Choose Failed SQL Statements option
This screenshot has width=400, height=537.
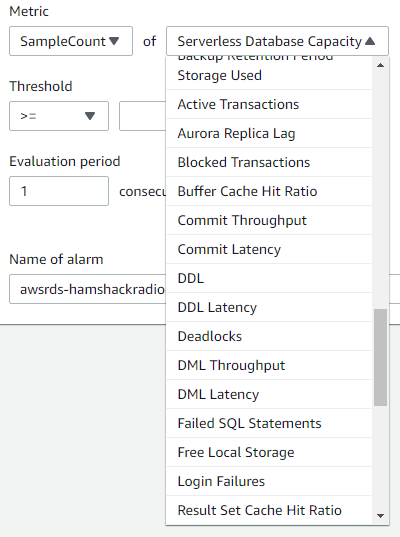269,423
